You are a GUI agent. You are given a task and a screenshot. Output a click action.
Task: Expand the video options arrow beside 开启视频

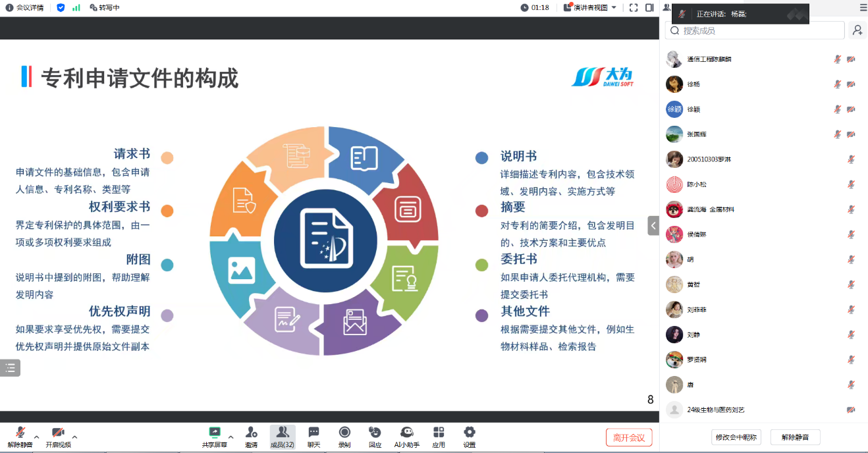pos(74,437)
